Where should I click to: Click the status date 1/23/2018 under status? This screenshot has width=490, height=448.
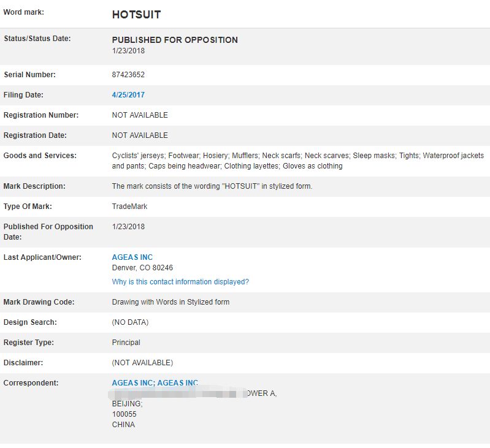[x=128, y=51]
